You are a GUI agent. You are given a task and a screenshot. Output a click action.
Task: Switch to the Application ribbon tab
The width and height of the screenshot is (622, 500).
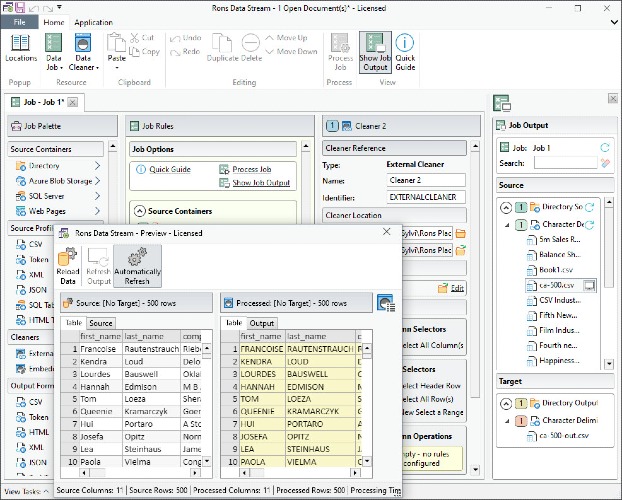(x=94, y=23)
